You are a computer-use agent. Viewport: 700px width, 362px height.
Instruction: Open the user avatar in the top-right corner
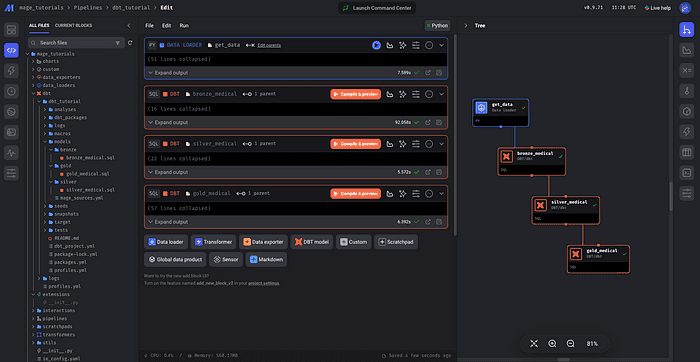click(x=685, y=8)
